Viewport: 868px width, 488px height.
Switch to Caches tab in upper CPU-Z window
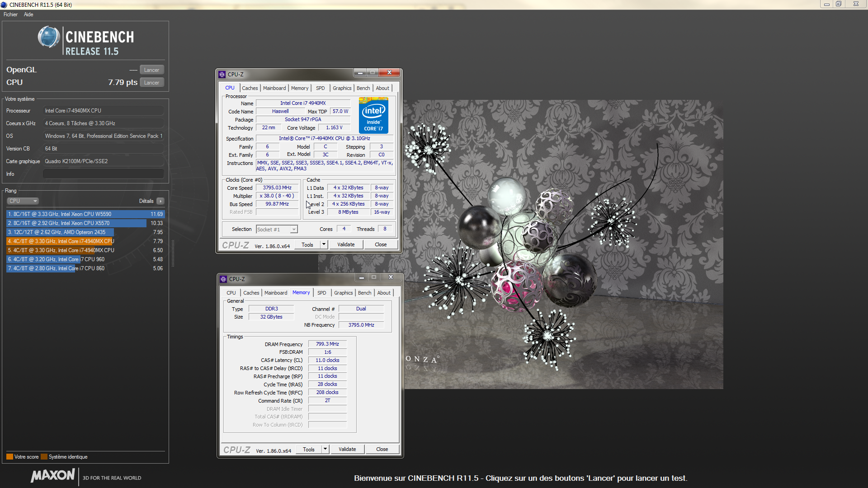tap(250, 88)
